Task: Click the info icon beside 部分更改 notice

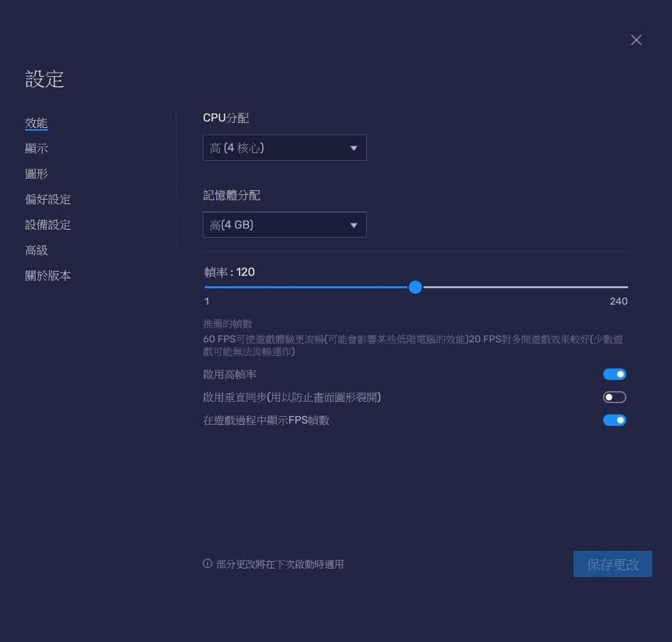Action: [206, 564]
